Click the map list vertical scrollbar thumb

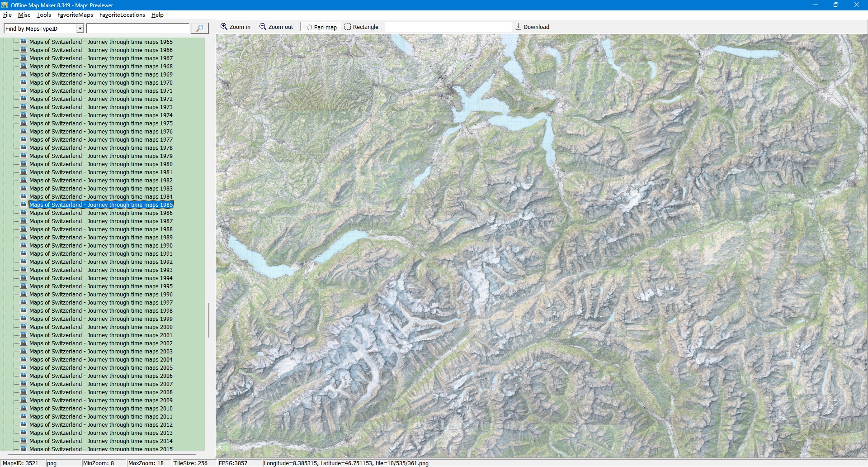coord(208,320)
